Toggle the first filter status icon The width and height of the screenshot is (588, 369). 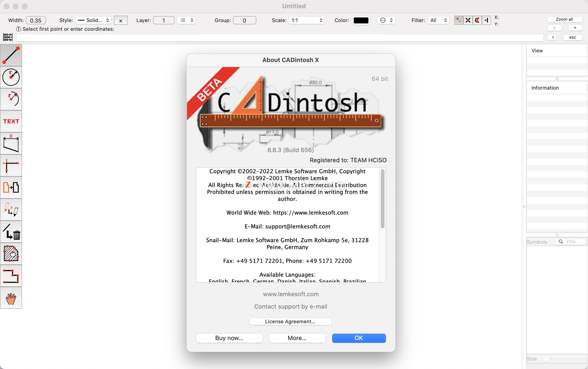pyautogui.click(x=458, y=20)
